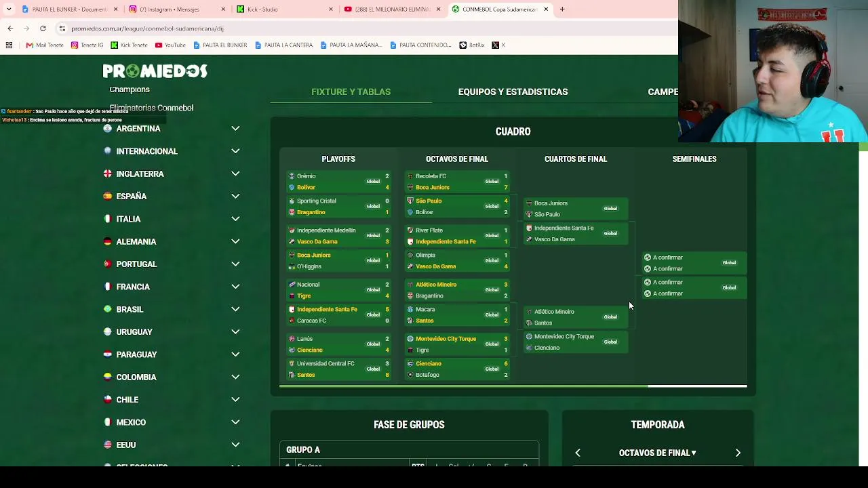Open the OCTAVOS DE FINAL season dropdown
868x488 pixels.
(x=657, y=453)
